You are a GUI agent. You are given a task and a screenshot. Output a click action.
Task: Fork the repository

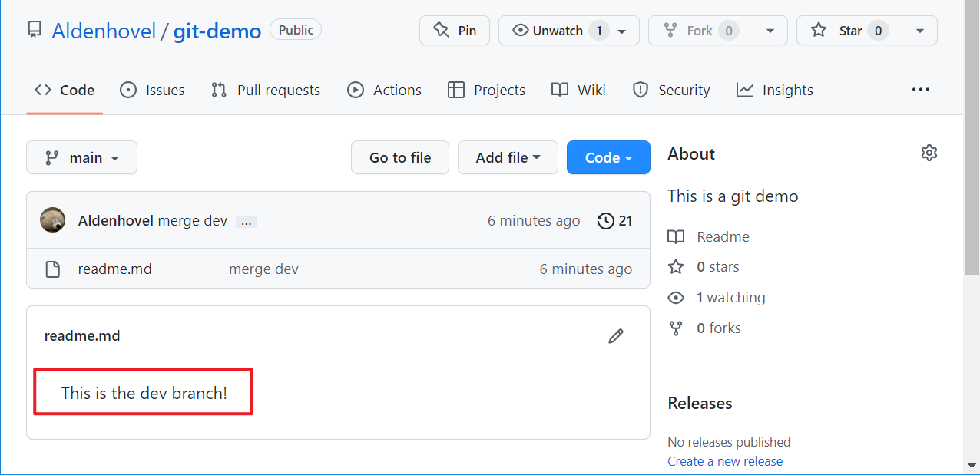pos(700,31)
